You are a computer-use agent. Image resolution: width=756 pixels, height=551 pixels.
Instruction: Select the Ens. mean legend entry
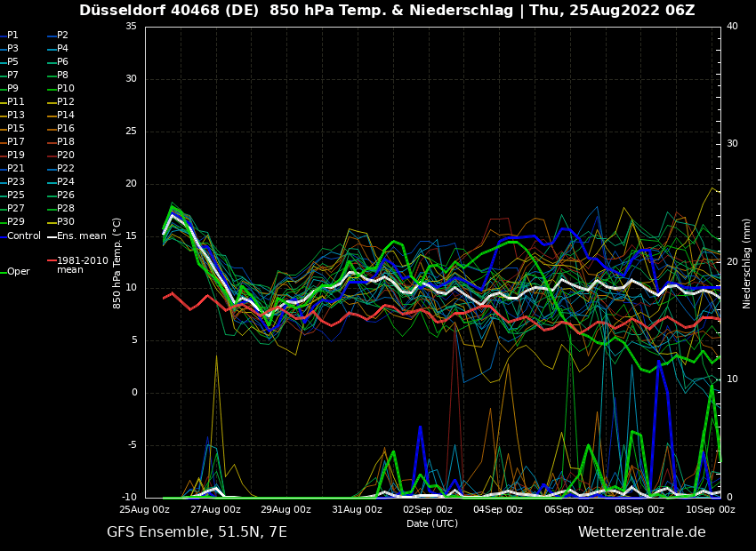(81, 236)
